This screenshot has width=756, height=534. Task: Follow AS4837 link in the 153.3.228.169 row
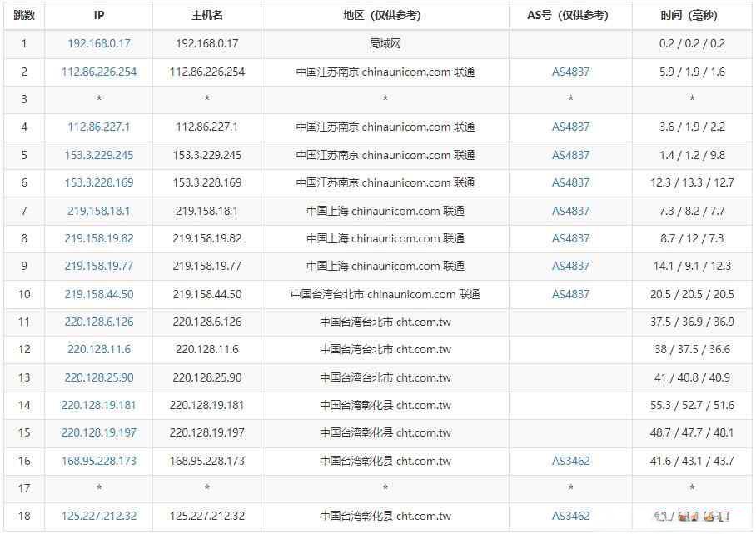[571, 182]
